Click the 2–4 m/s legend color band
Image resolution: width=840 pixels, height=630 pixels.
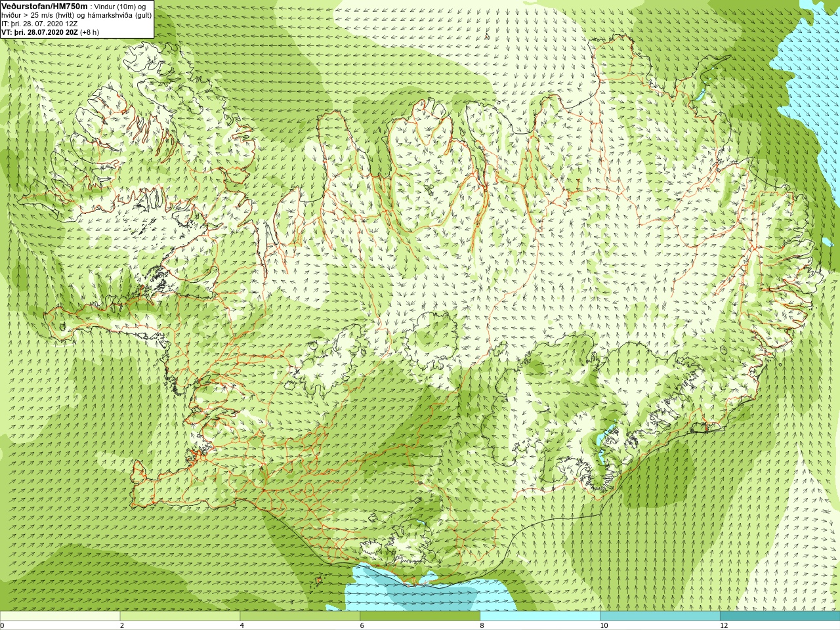click(180, 616)
